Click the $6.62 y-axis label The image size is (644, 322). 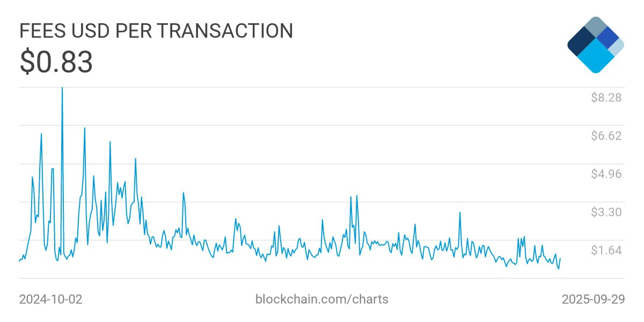click(606, 136)
